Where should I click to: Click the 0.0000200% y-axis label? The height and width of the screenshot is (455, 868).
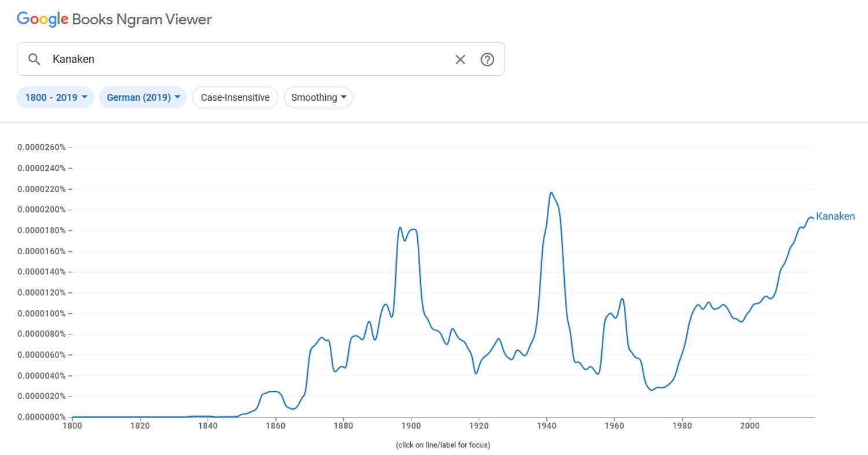pos(42,210)
